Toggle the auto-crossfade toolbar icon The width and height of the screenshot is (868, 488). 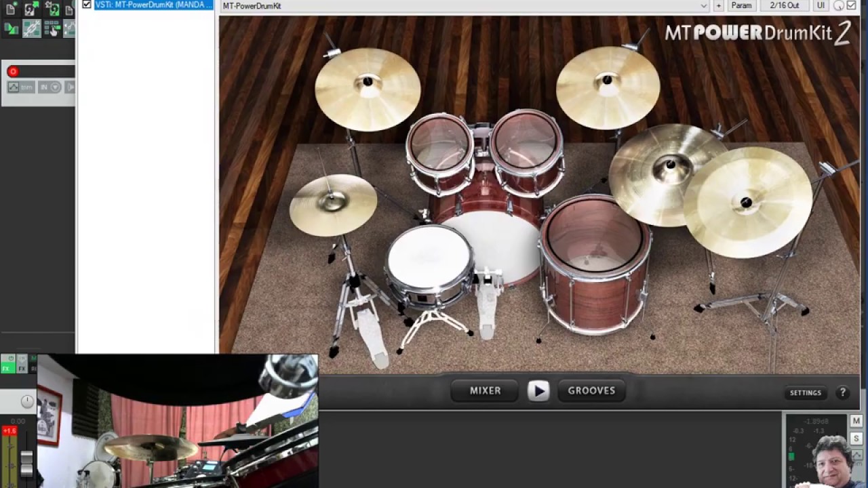pyautogui.click(x=12, y=28)
